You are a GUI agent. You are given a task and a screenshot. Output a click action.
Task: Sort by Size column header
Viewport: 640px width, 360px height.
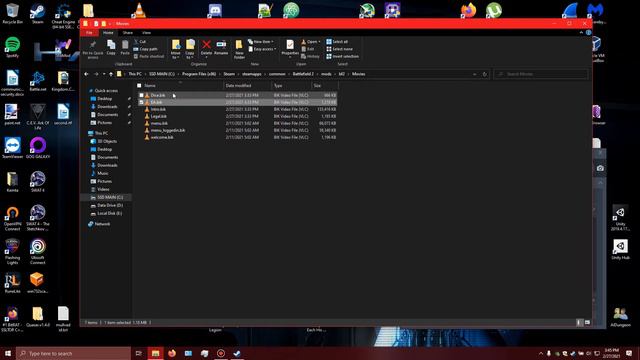click(x=324, y=86)
